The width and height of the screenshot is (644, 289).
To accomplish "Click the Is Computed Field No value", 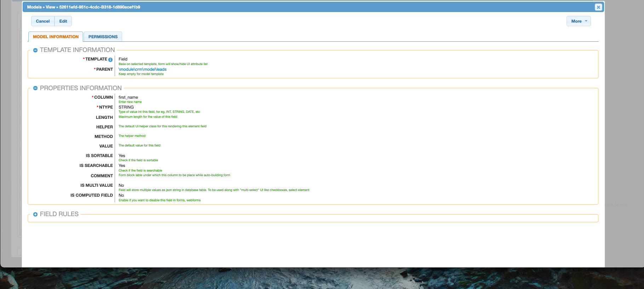I will click(x=121, y=195).
